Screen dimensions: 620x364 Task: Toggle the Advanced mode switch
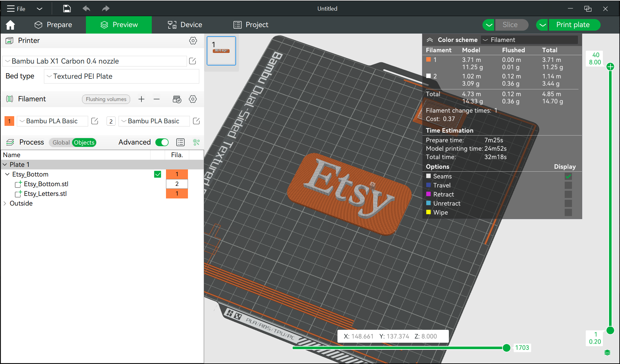(162, 142)
